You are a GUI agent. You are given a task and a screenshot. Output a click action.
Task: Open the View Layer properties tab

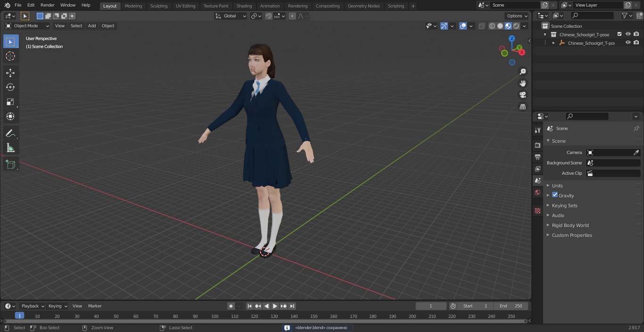pyautogui.click(x=537, y=169)
